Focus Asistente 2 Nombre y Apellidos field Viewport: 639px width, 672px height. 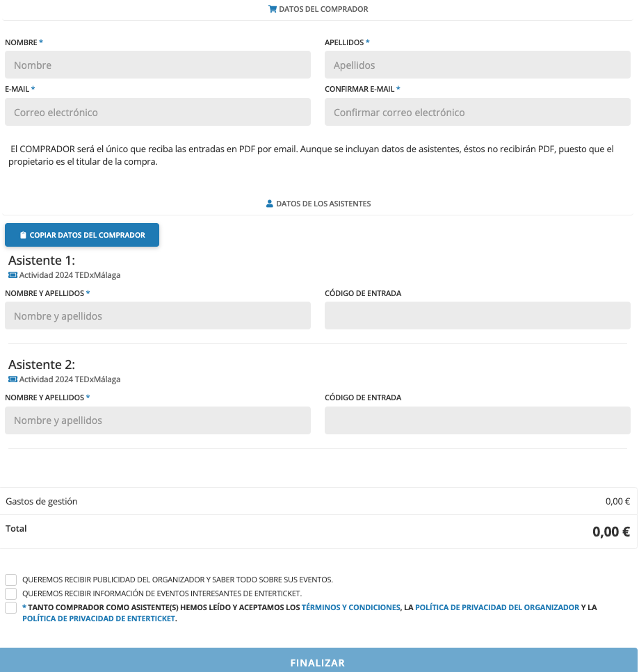(x=158, y=420)
